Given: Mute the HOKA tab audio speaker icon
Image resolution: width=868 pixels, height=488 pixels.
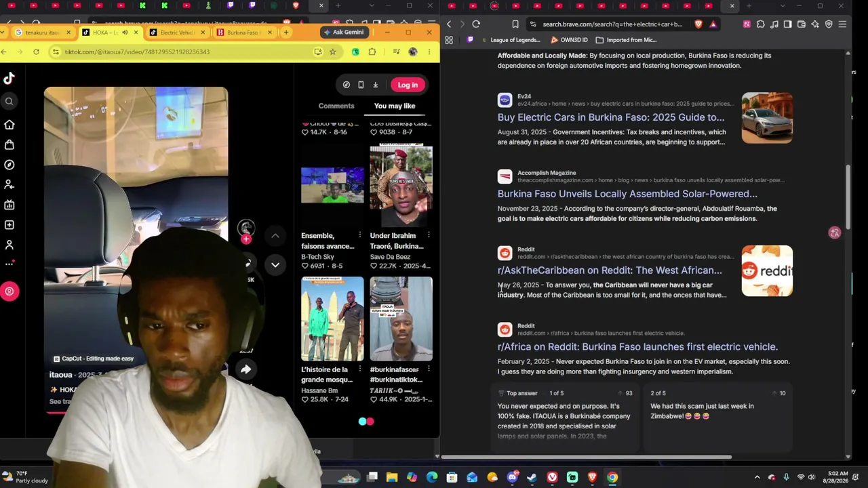Looking at the screenshot, I should click(x=125, y=33).
